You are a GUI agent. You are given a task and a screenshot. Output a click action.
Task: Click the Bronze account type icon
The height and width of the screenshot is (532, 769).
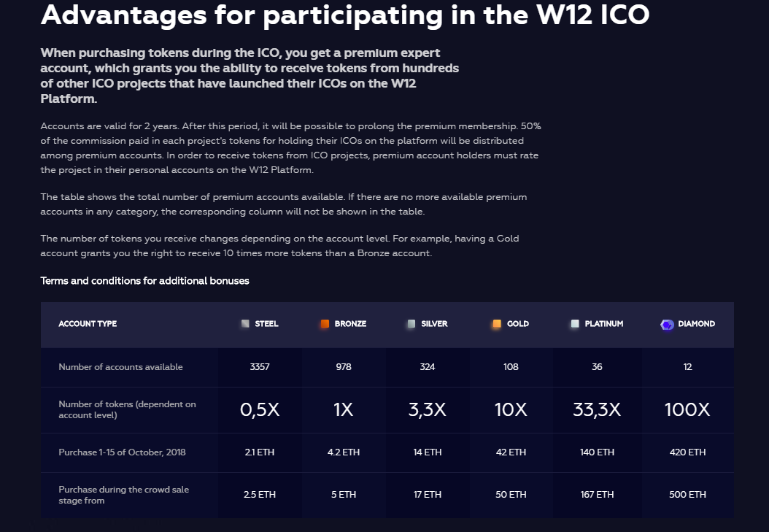[x=325, y=324]
